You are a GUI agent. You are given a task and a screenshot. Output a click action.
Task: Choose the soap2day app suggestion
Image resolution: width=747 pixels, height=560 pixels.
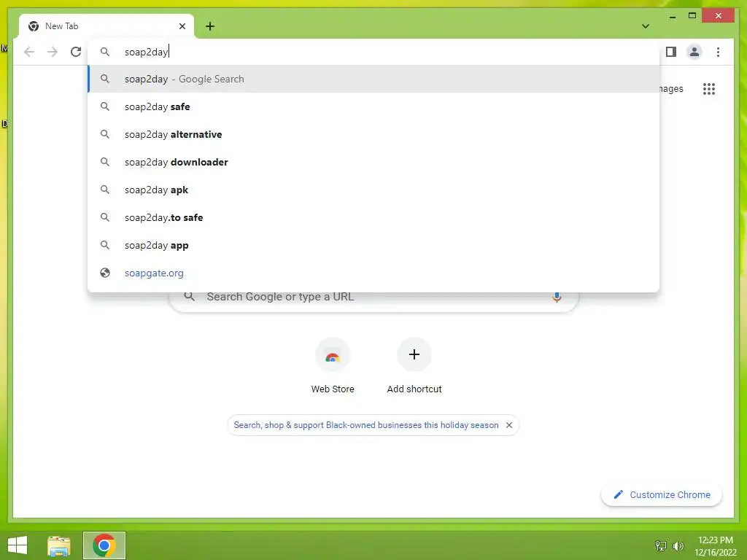tap(374, 245)
